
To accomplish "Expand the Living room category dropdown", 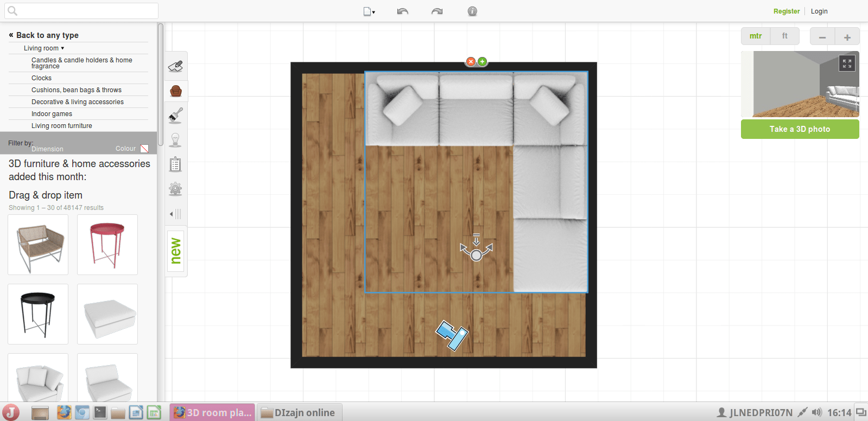I will click(44, 48).
